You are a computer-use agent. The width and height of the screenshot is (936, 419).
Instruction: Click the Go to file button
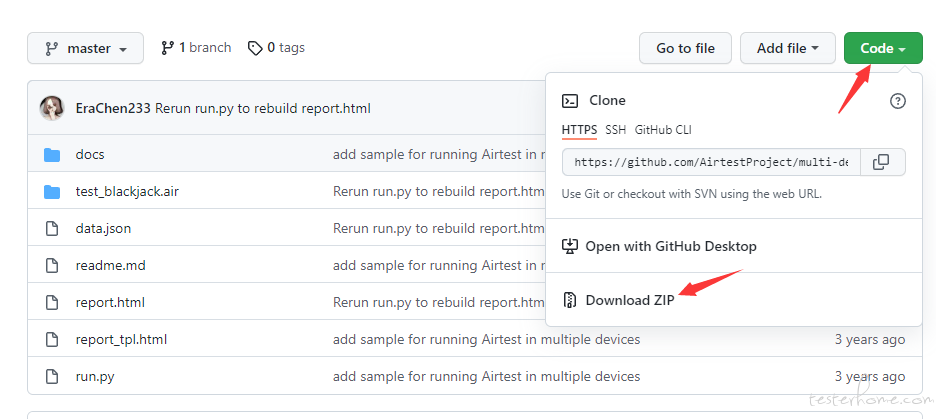coord(685,48)
